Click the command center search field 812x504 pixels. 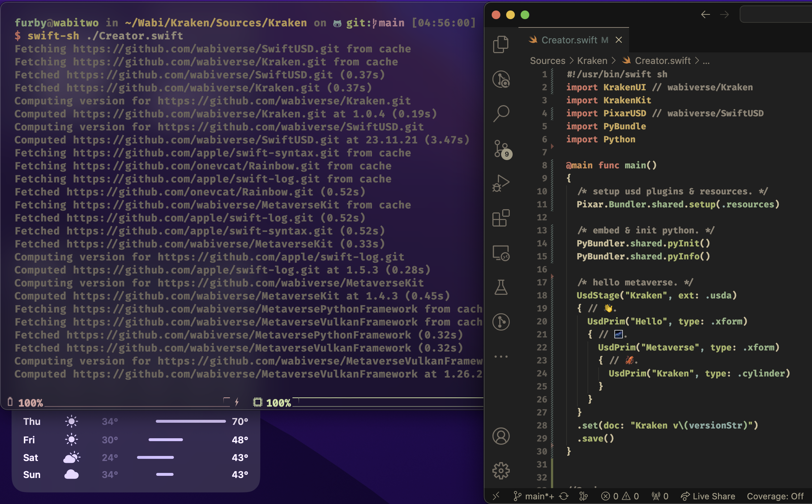click(776, 14)
